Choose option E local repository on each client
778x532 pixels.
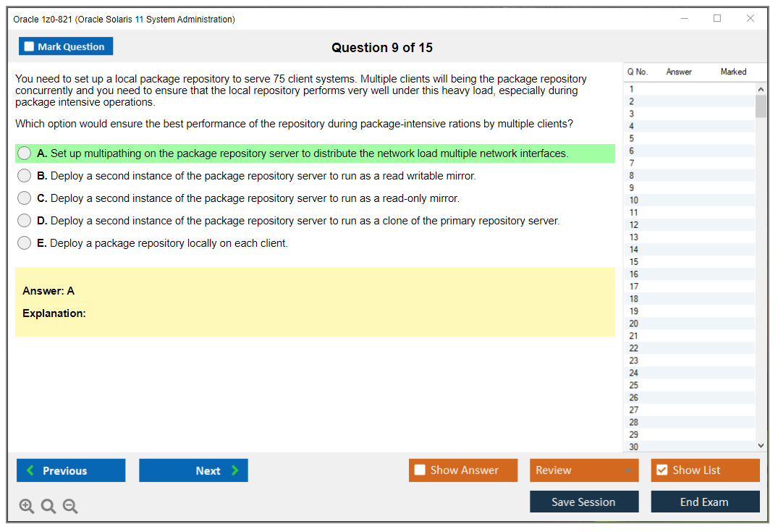(25, 243)
